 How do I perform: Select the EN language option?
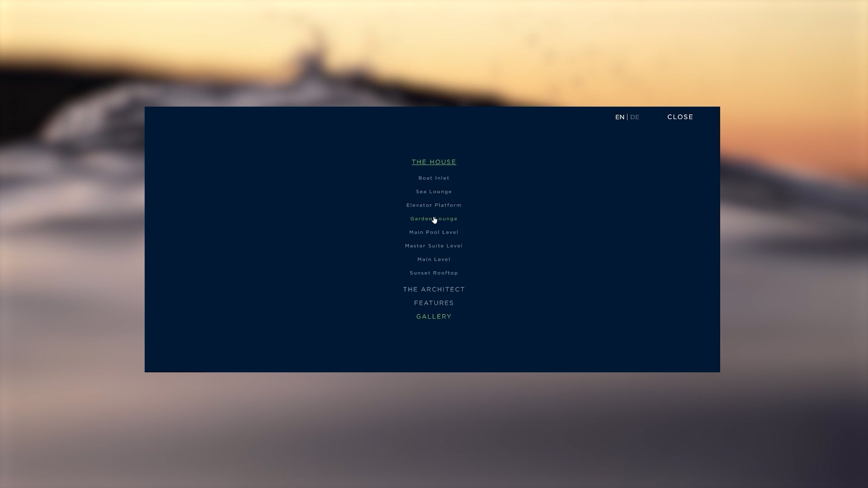pyautogui.click(x=619, y=117)
